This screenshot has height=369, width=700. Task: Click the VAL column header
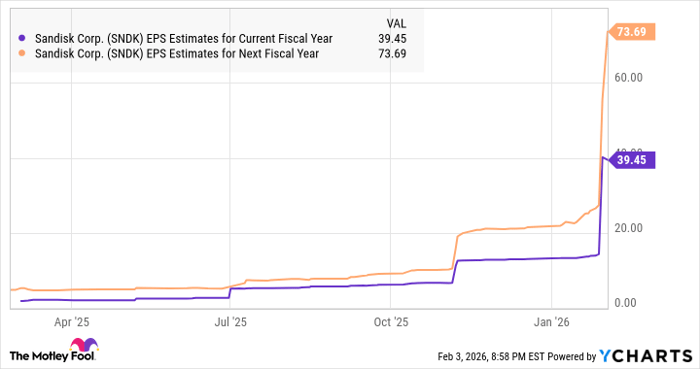(x=396, y=24)
